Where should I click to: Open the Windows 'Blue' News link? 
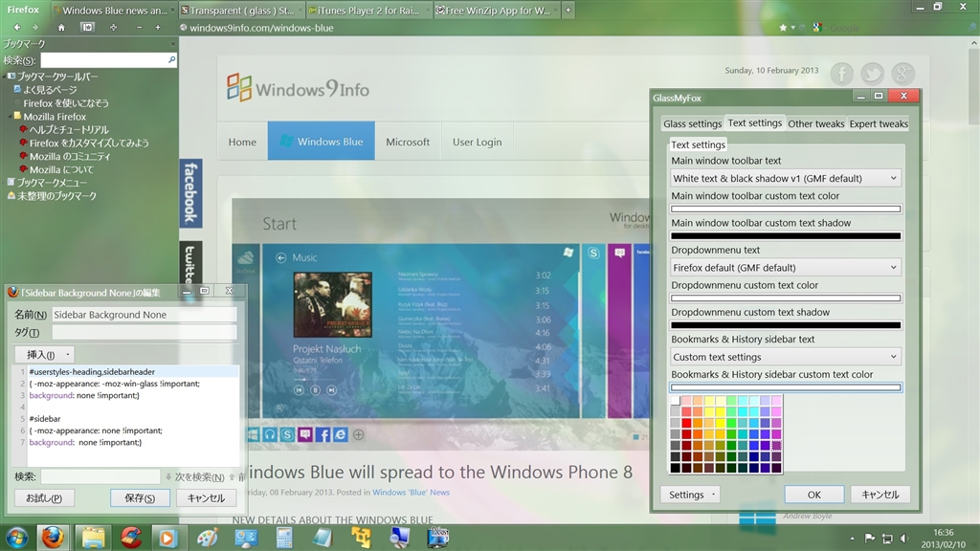(x=411, y=493)
